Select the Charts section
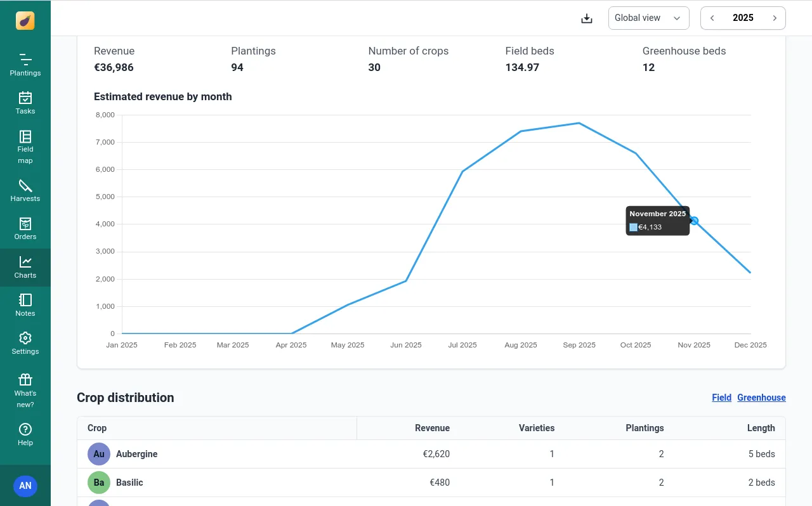812x506 pixels. [x=25, y=266]
